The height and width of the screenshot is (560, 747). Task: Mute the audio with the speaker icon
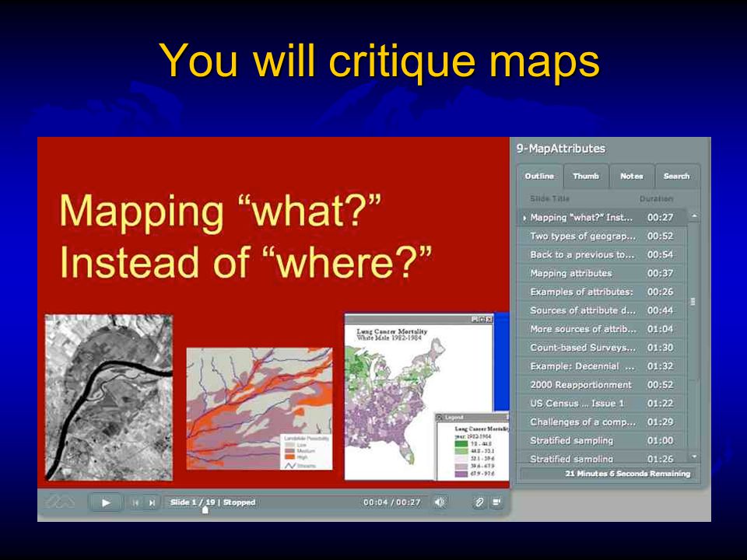click(439, 502)
